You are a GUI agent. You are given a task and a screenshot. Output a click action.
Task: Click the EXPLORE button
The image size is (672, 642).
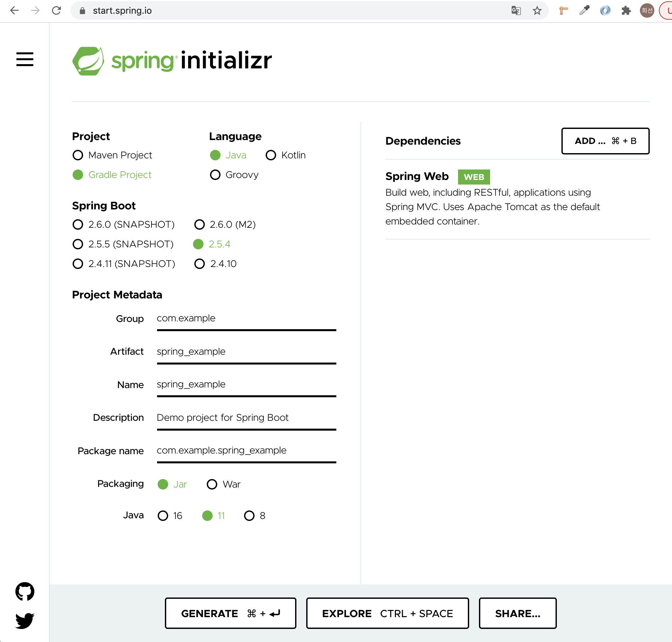[x=387, y=613]
